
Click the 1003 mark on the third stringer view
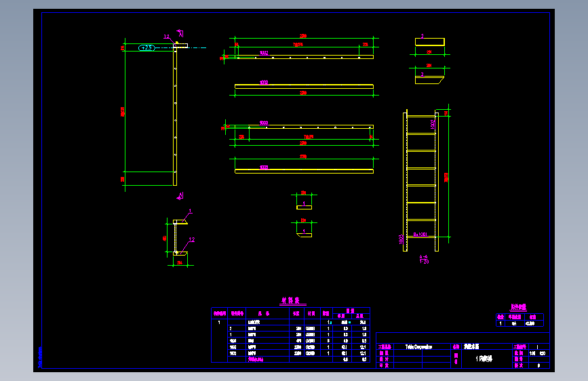(264, 123)
